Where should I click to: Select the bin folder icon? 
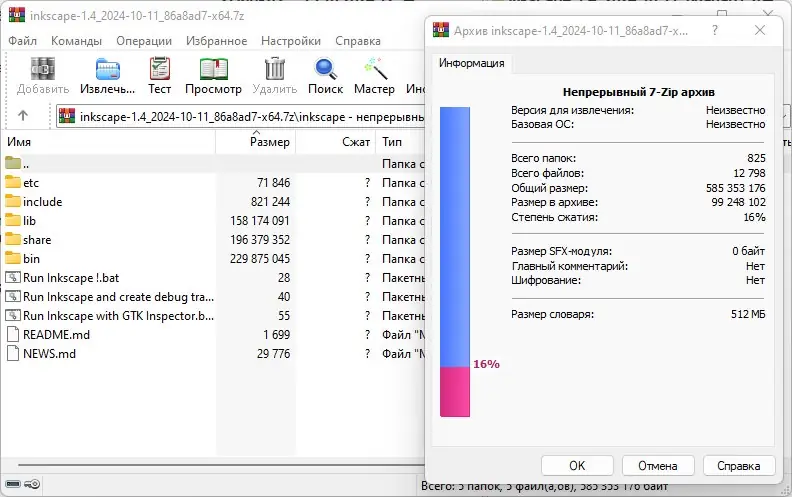pyautogui.click(x=13, y=258)
